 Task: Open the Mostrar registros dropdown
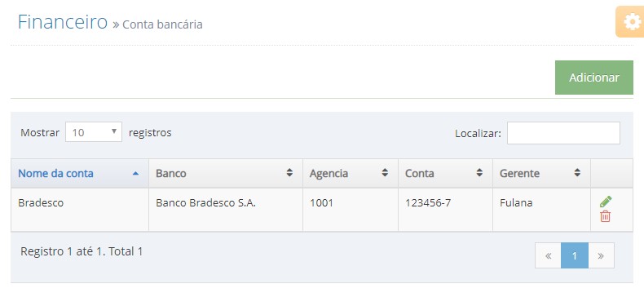tap(94, 132)
